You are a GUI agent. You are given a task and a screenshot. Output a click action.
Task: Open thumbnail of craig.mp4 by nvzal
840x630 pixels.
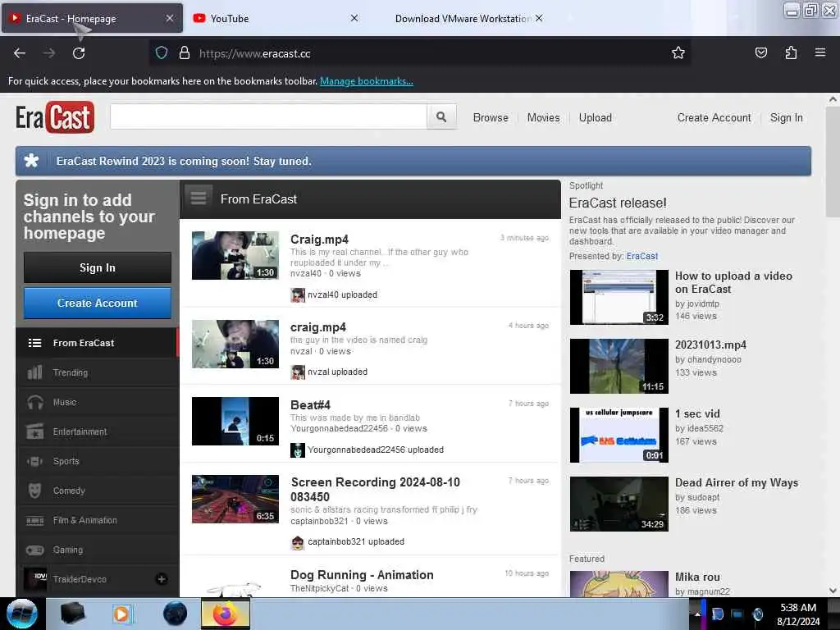coord(235,344)
